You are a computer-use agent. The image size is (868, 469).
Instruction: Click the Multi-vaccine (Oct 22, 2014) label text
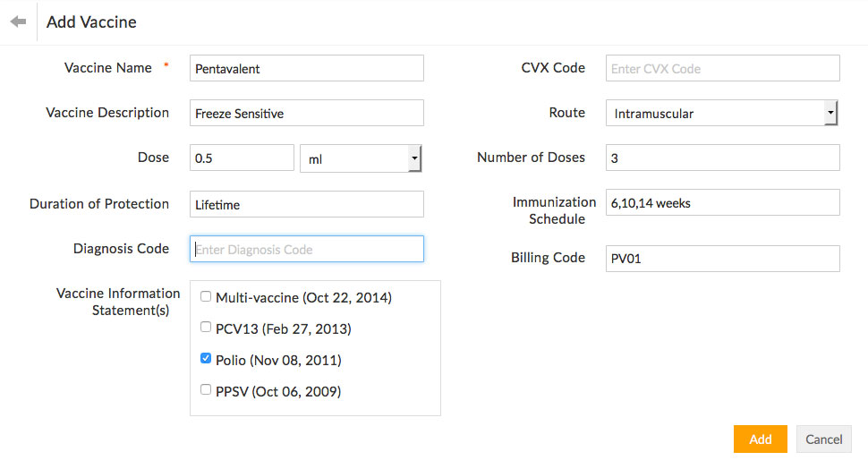(x=303, y=297)
